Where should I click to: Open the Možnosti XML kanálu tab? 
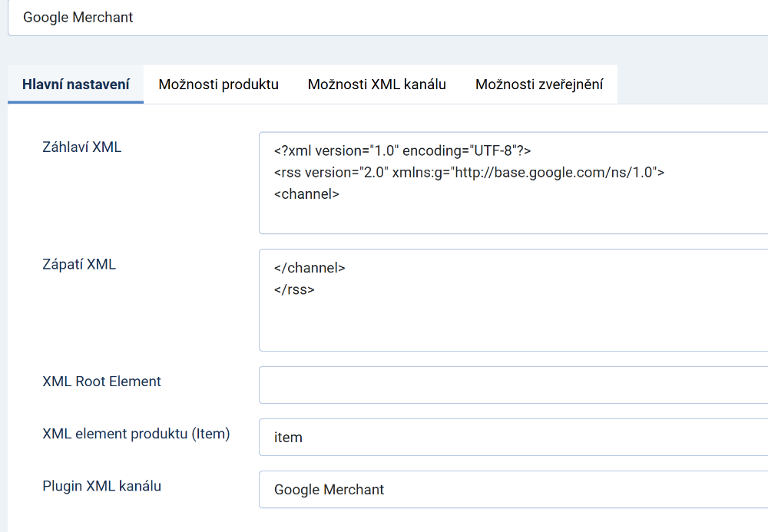376,84
